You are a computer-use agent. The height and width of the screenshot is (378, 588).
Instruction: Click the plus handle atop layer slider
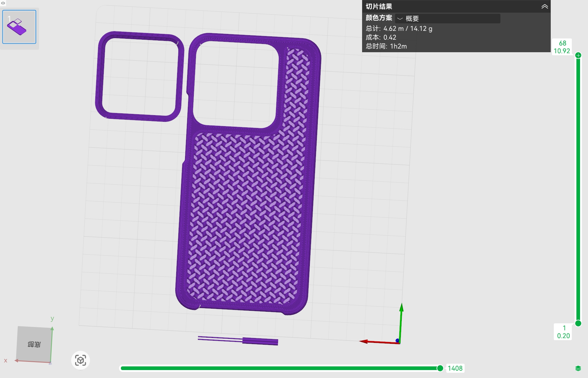click(578, 55)
